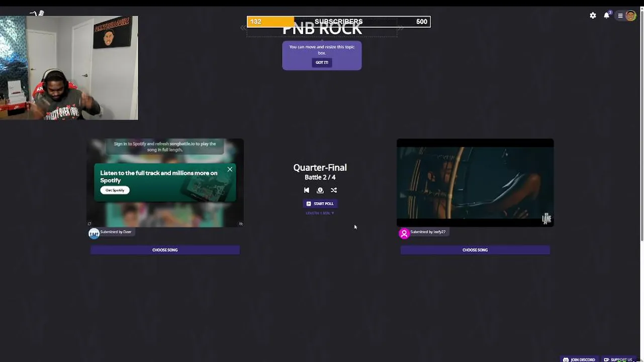The height and width of the screenshot is (362, 644).
Task: Click the left topic arrow beside PNB ROCK
Action: coord(243,28)
